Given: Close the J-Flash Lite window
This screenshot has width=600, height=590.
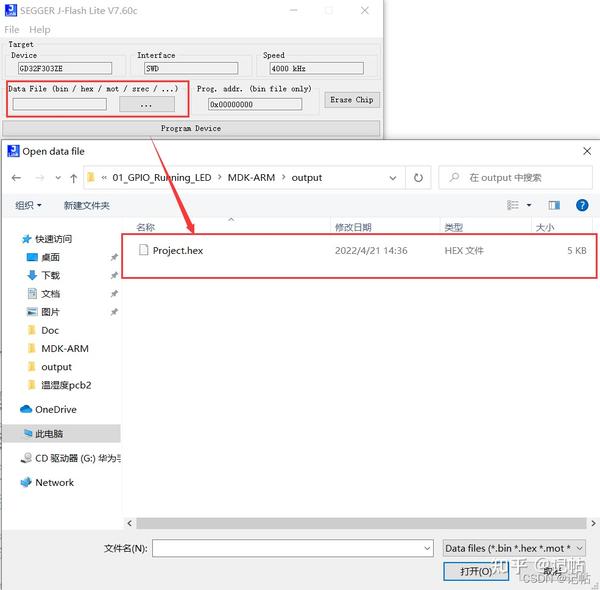Looking at the screenshot, I should [365, 10].
